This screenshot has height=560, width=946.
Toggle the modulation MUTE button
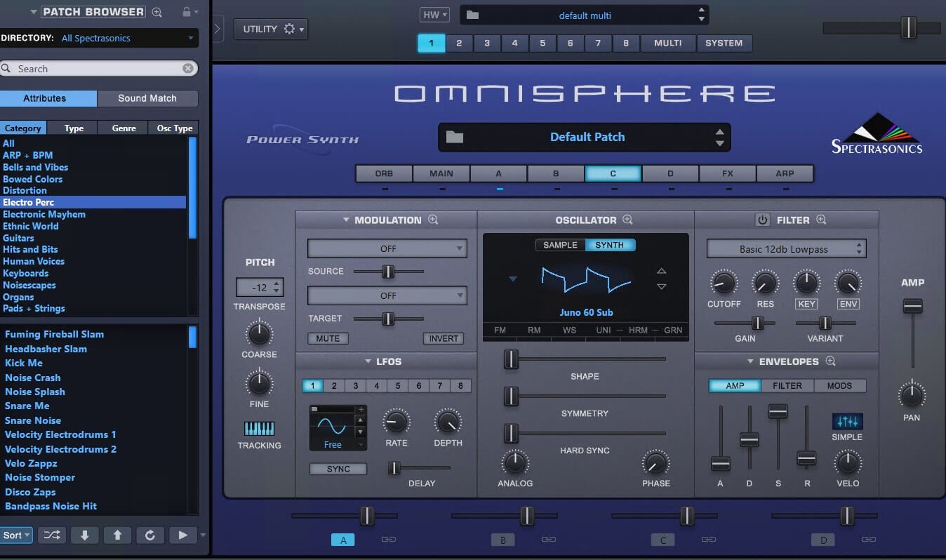[328, 338]
